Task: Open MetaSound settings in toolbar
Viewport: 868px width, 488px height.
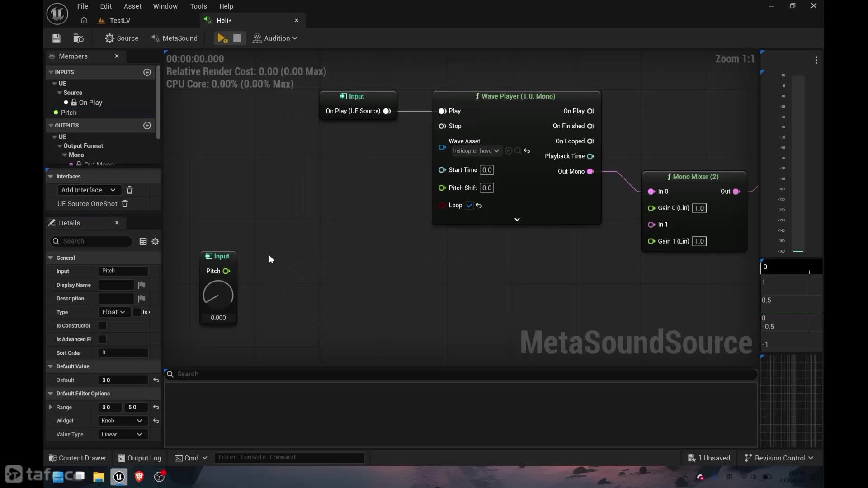Action: point(175,38)
